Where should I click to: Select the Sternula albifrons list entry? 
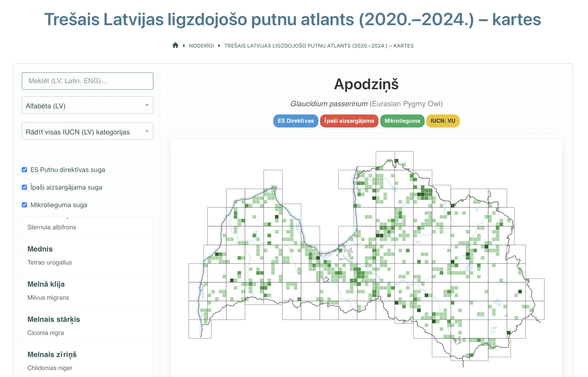pyautogui.click(x=52, y=227)
